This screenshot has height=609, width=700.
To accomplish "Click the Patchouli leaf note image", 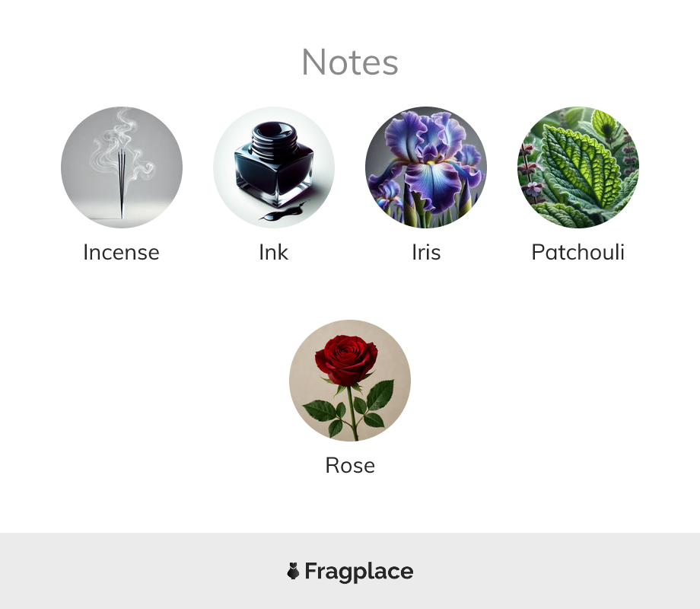I will click(x=578, y=167).
